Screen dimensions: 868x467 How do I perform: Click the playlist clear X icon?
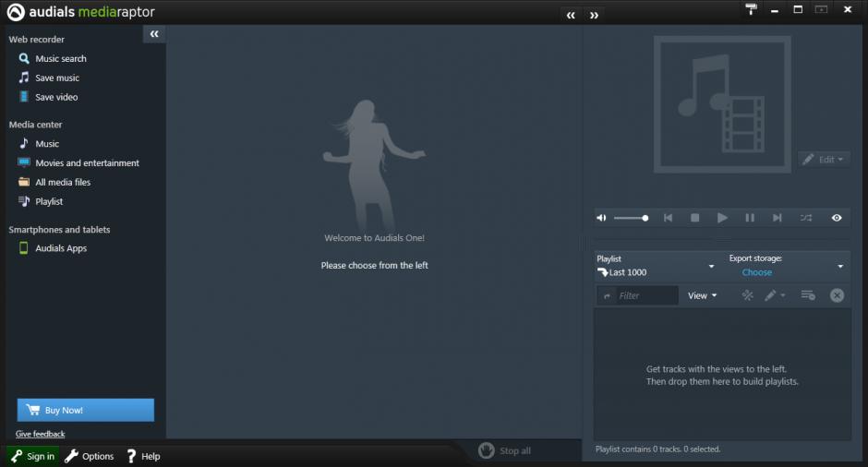click(x=837, y=295)
